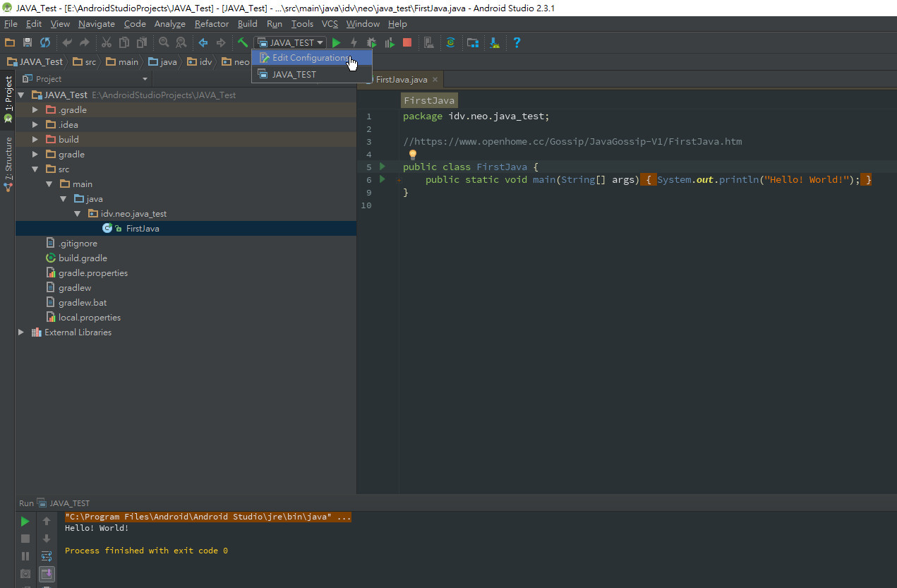Screen dimensions: 897x588
Task: Click the Cut scissors icon
Action: [x=107, y=43]
